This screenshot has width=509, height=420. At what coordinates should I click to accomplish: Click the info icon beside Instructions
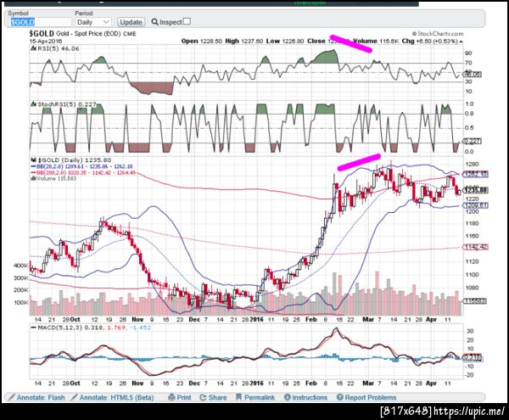coord(288,397)
